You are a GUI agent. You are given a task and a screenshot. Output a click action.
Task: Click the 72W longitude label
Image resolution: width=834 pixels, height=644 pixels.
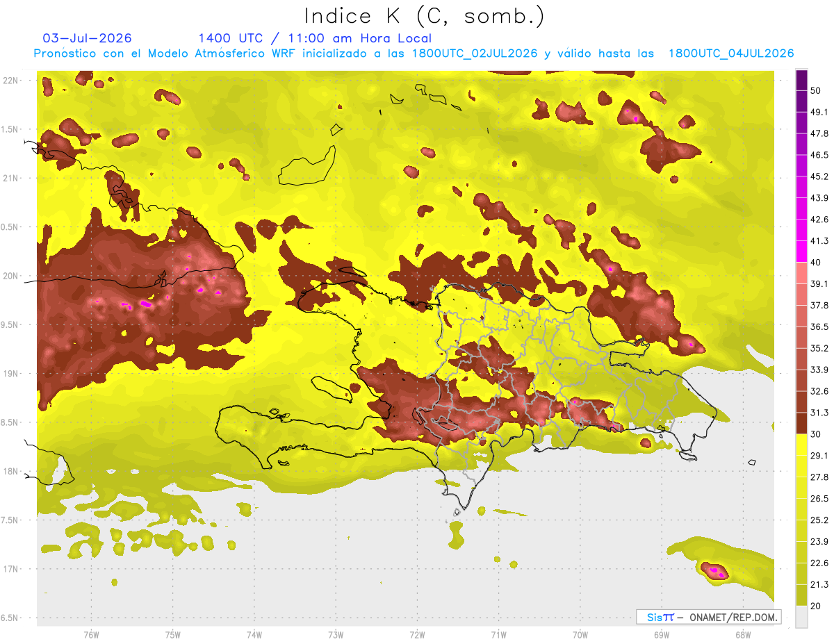pos(417,635)
